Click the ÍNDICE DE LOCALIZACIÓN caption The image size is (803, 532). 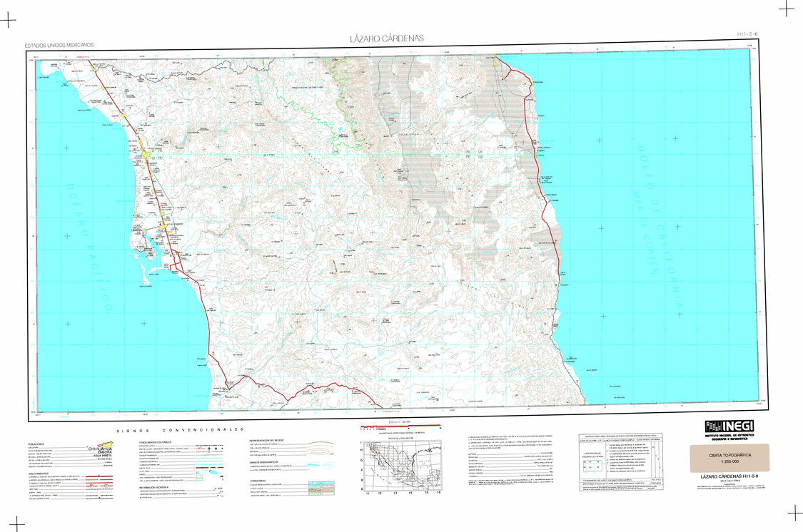point(400,438)
